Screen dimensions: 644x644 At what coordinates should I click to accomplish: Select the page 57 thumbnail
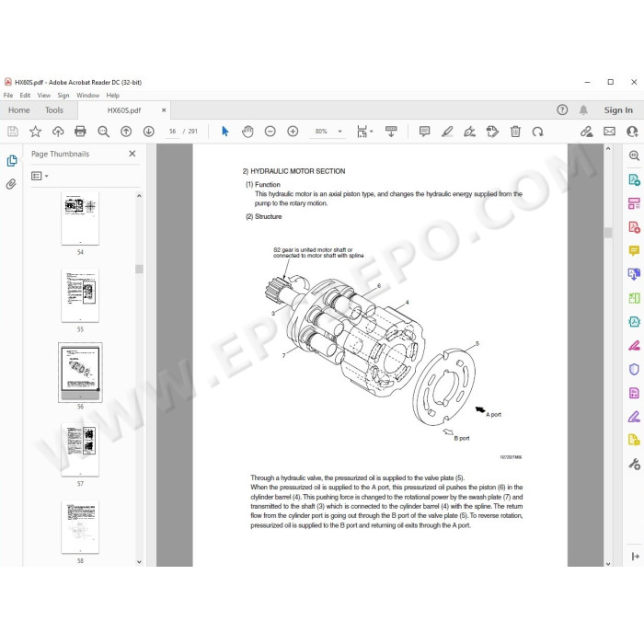pyautogui.click(x=80, y=450)
